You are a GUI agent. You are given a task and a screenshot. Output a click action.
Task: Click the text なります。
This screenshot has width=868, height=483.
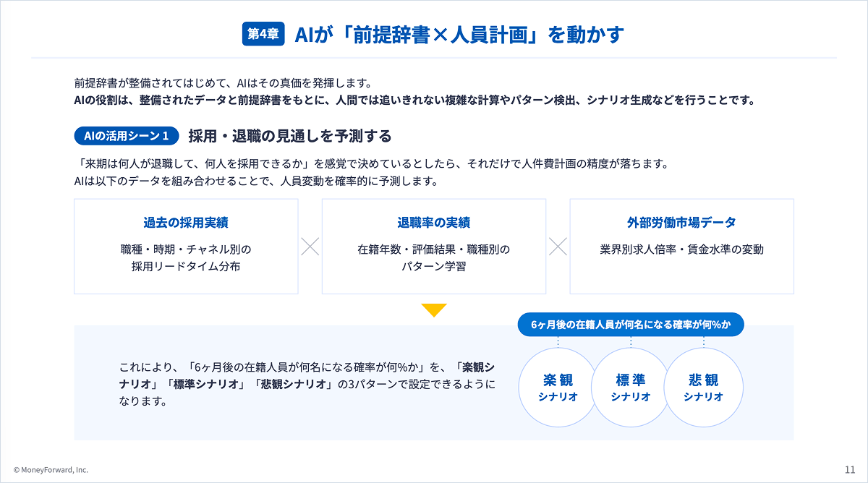coord(143,401)
